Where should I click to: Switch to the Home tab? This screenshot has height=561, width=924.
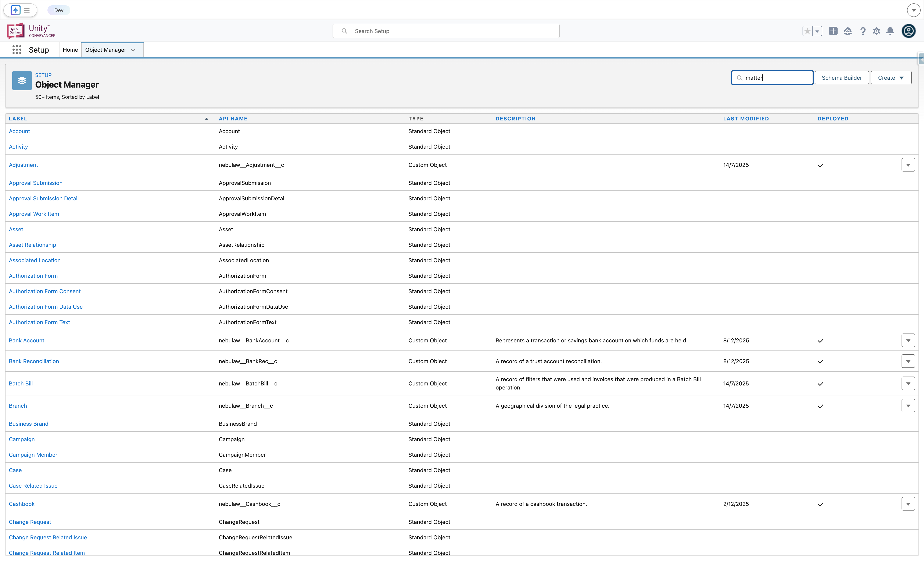[70, 50]
